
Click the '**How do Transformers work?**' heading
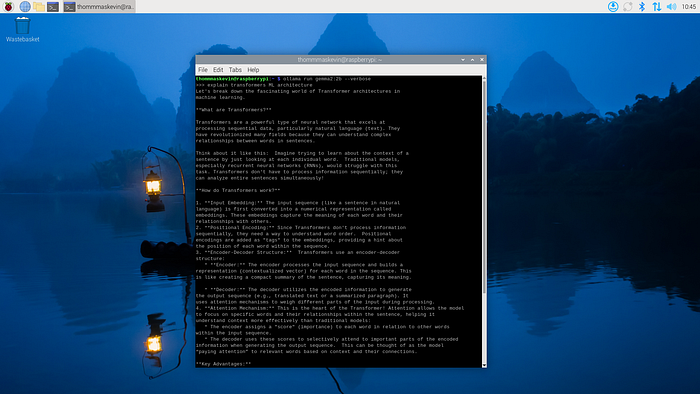[238, 191]
